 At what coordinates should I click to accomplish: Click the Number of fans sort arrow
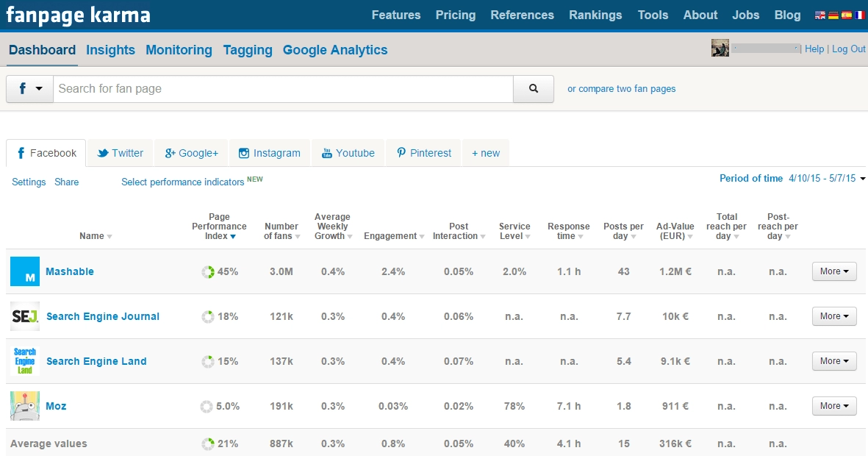(297, 237)
